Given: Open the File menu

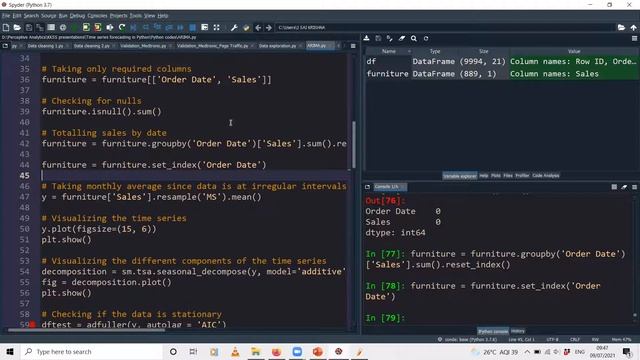Looking at the screenshot, I should (6, 16).
